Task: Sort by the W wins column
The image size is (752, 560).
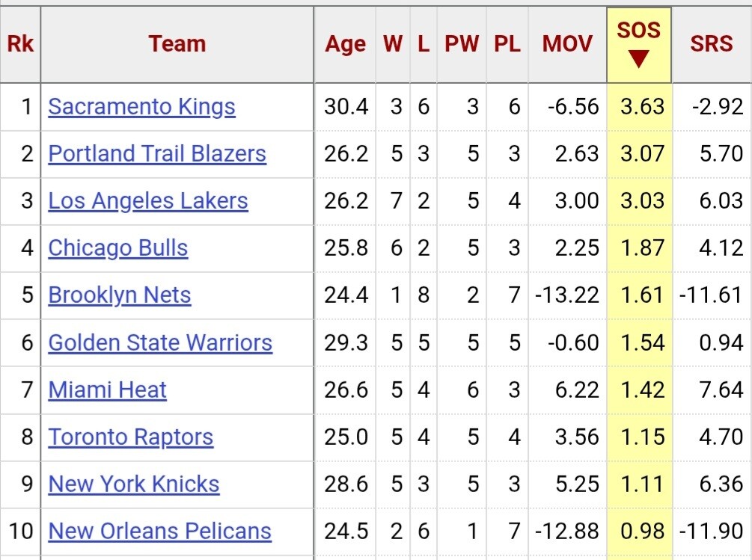Action: click(x=393, y=44)
